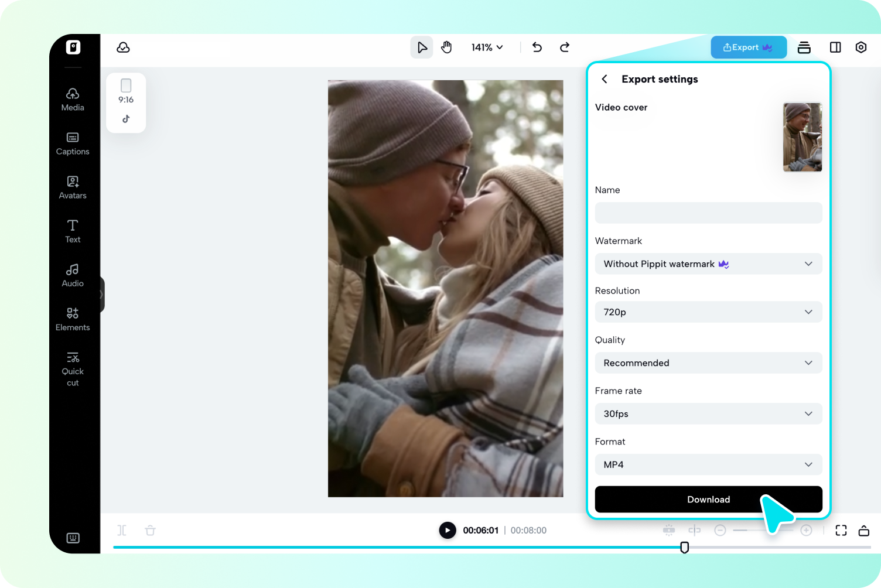881x588 pixels.
Task: Toggle the split panel layout icon
Action: 835,47
